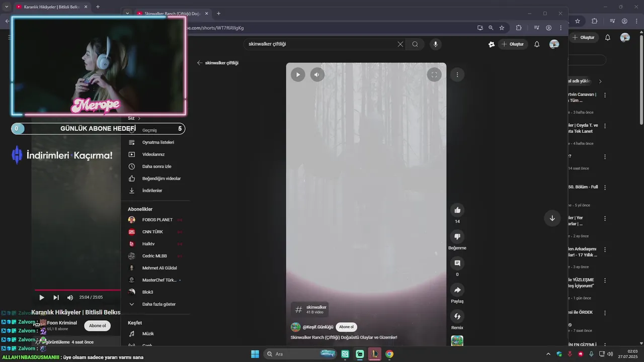This screenshot has width=644, height=362.
Task: Dislike the short with Beğenme button
Action: click(457, 237)
